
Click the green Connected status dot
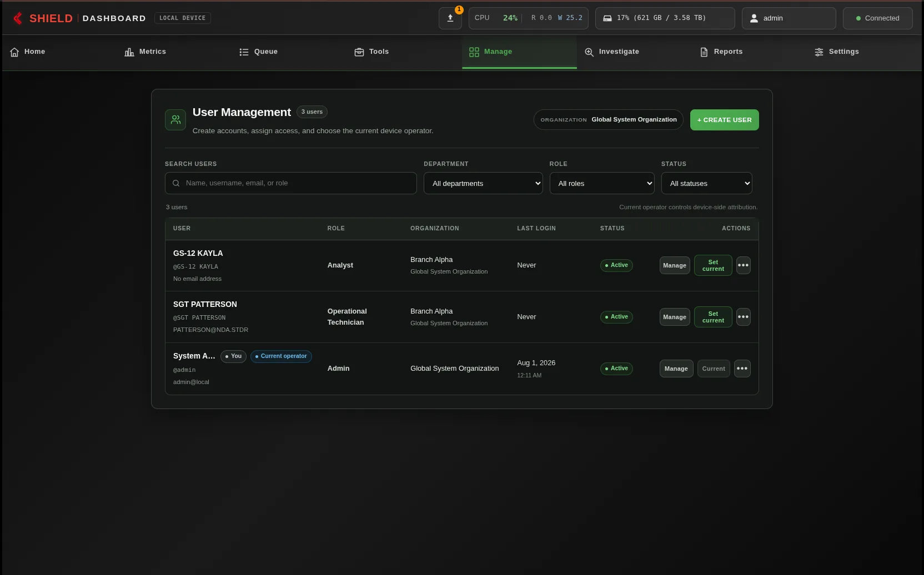click(x=858, y=18)
